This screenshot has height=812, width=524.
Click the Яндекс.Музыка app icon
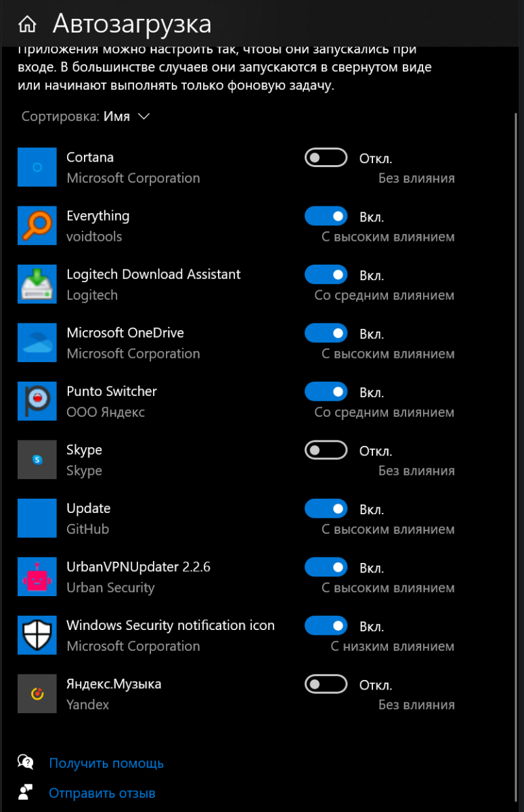tap(37, 694)
